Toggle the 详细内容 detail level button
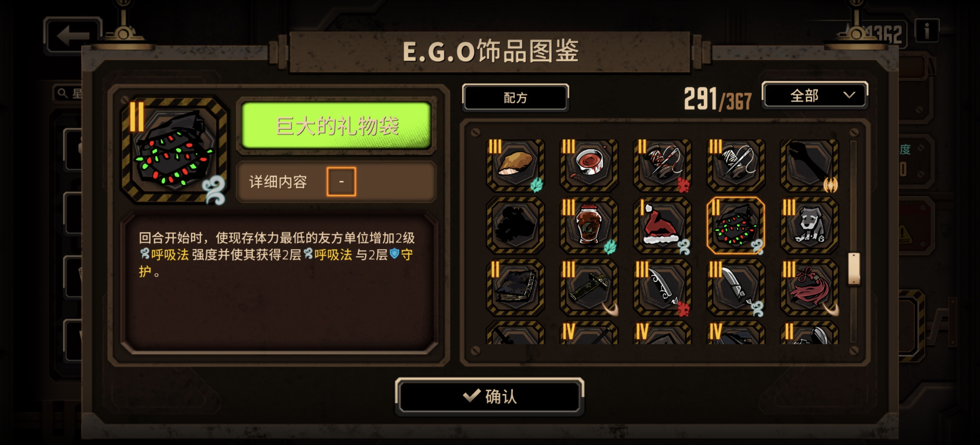 [x=341, y=182]
